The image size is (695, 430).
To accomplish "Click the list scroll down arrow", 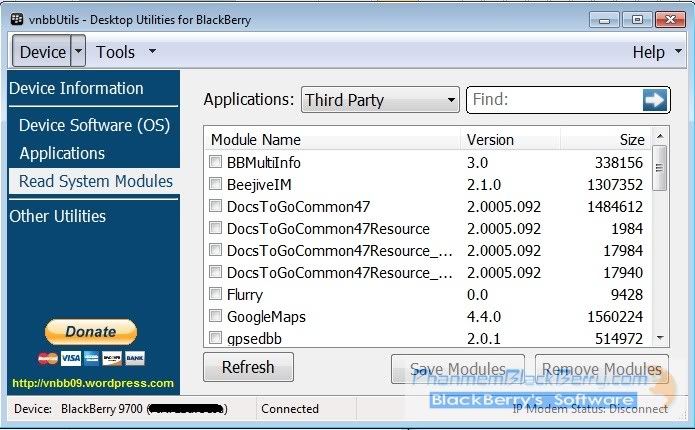I will click(660, 339).
